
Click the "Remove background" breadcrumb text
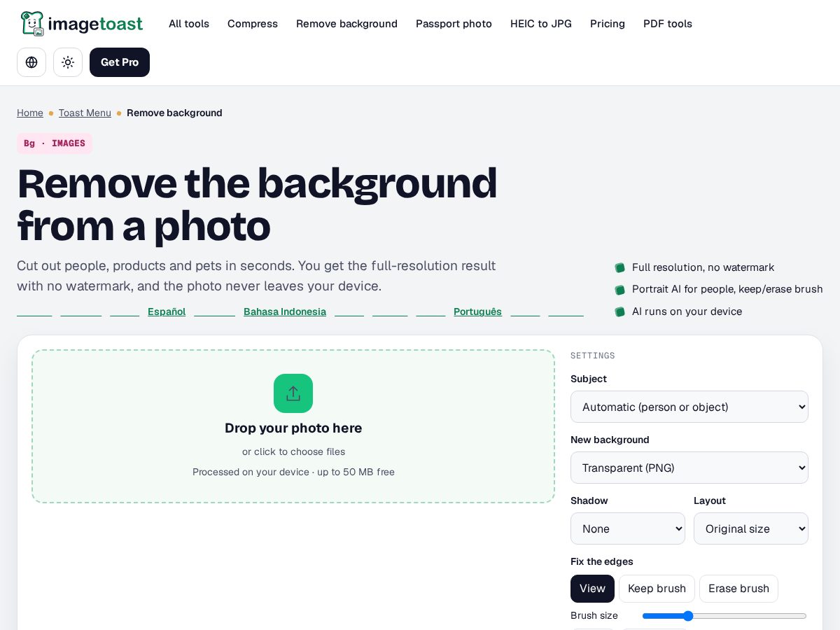coord(174,113)
